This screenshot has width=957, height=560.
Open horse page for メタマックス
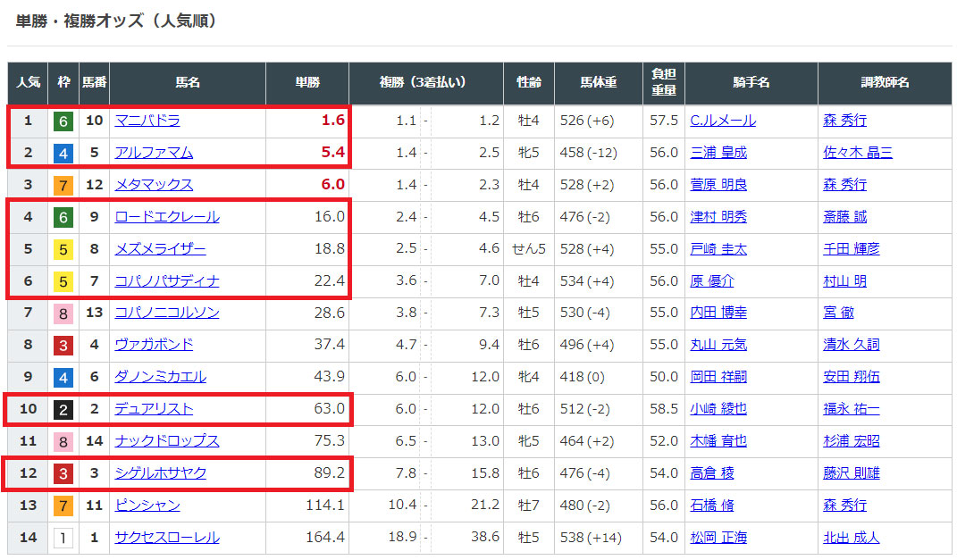click(154, 185)
